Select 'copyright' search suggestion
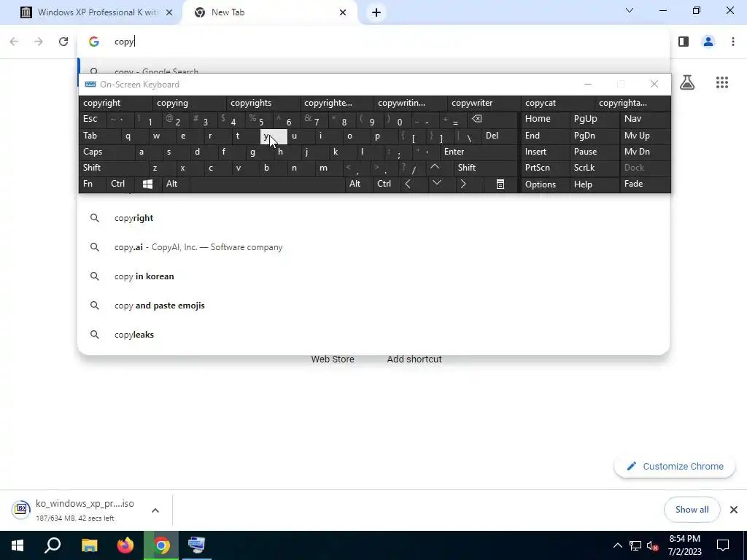 coord(373,218)
